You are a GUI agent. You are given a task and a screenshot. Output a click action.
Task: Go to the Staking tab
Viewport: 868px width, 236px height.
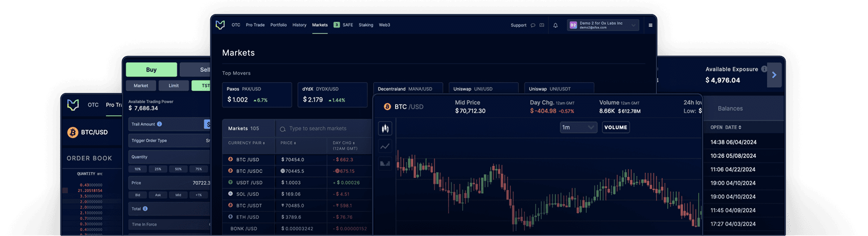(366, 25)
